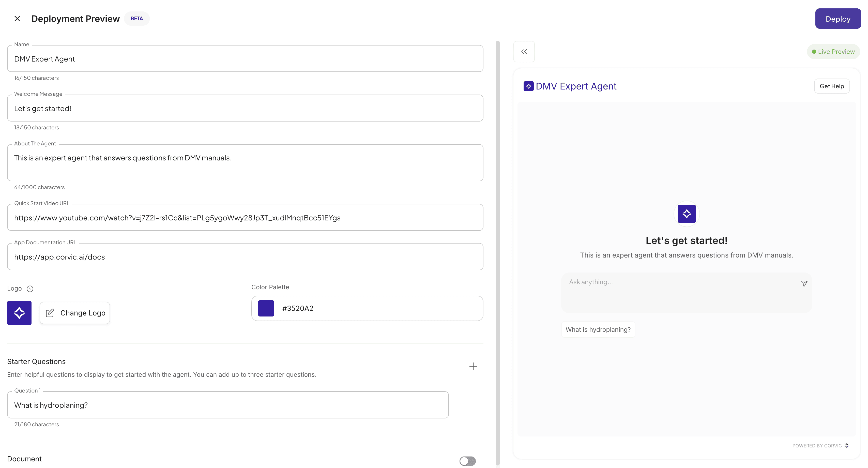868x468 pixels.
Task: Click the Corvic icon beside DMV Expert Agent title
Action: (x=528, y=86)
